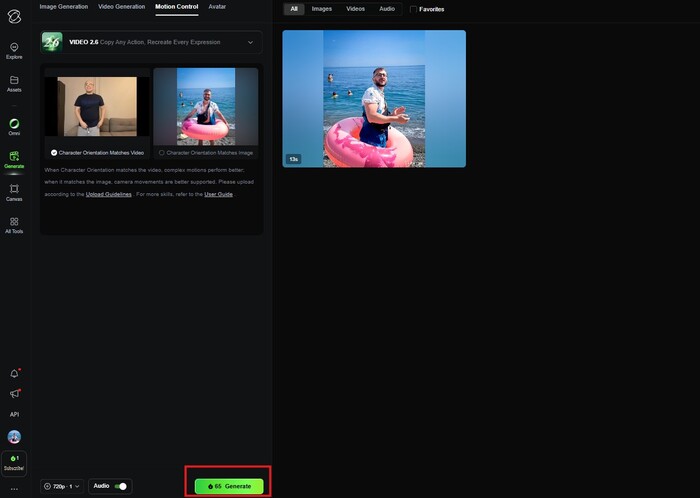This screenshot has width=700, height=498.
Task: Switch to the Avatar tab
Action: coord(217,7)
